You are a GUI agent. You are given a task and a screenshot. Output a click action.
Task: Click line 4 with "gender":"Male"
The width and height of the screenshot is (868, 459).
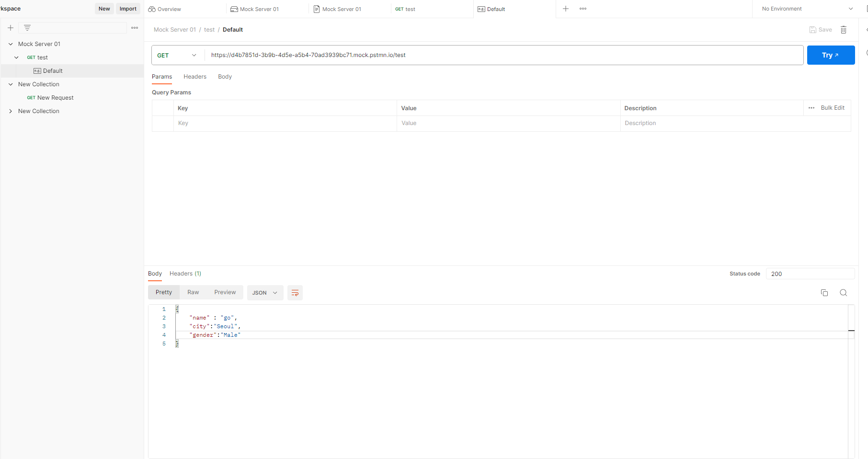215,335
